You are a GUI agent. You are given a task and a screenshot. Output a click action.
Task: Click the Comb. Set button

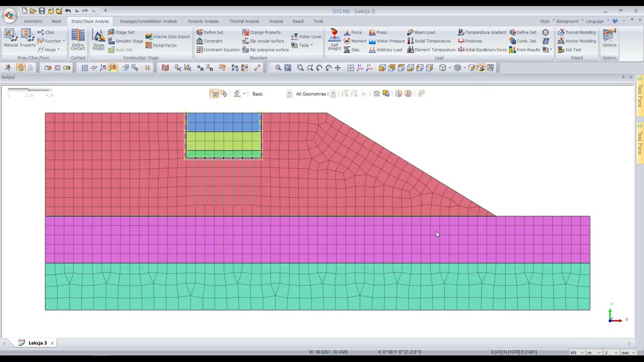523,41
